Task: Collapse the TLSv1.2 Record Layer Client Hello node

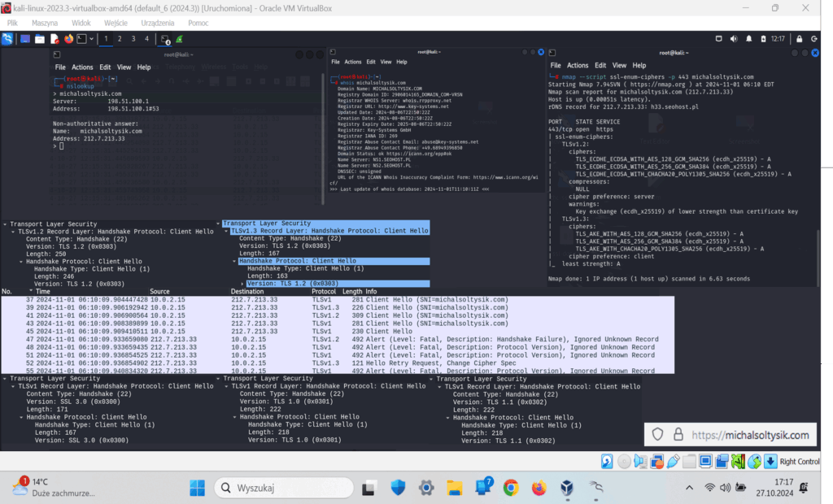Action: click(13, 232)
